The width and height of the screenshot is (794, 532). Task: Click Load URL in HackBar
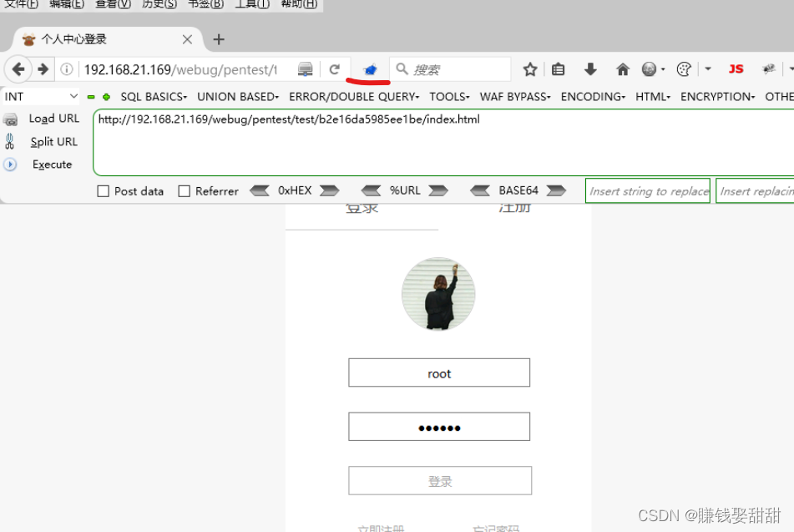click(54, 119)
